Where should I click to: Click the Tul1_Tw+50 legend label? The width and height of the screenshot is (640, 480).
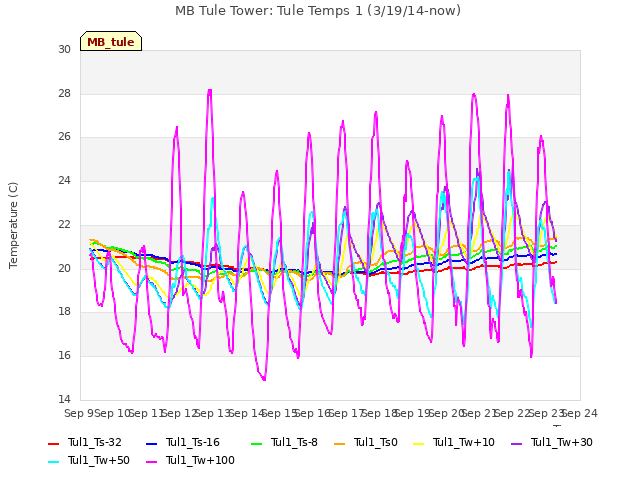(99, 460)
